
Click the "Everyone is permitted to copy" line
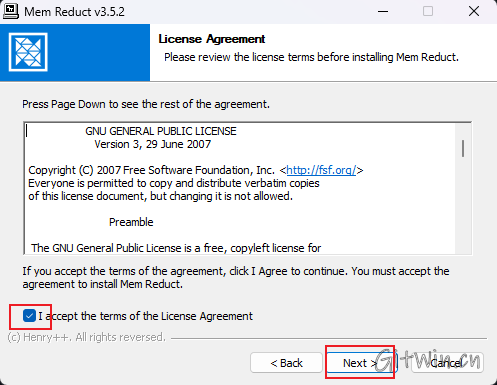tap(174, 183)
